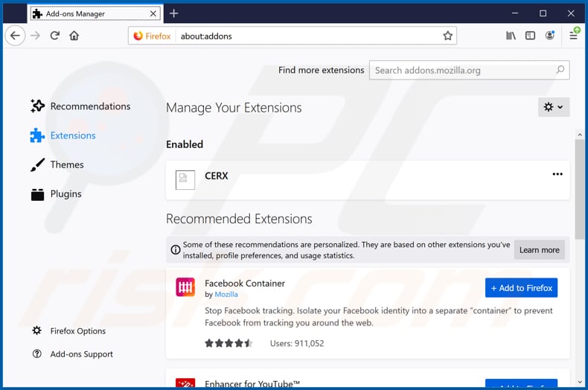This screenshot has height=390, width=588.
Task: Reload the current page
Action: (55, 36)
